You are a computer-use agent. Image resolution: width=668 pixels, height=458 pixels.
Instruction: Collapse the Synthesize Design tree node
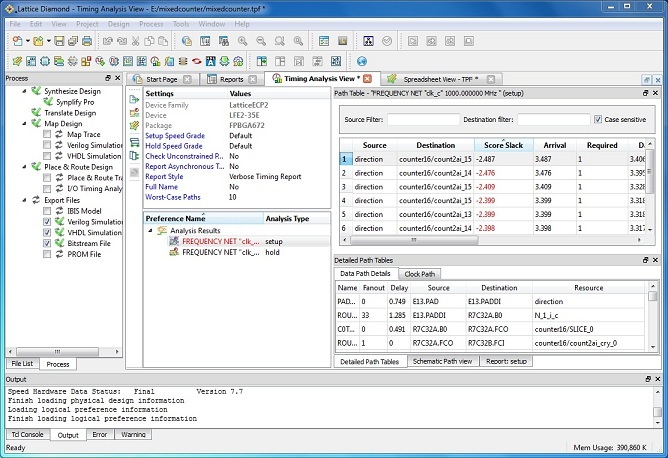tap(23, 91)
